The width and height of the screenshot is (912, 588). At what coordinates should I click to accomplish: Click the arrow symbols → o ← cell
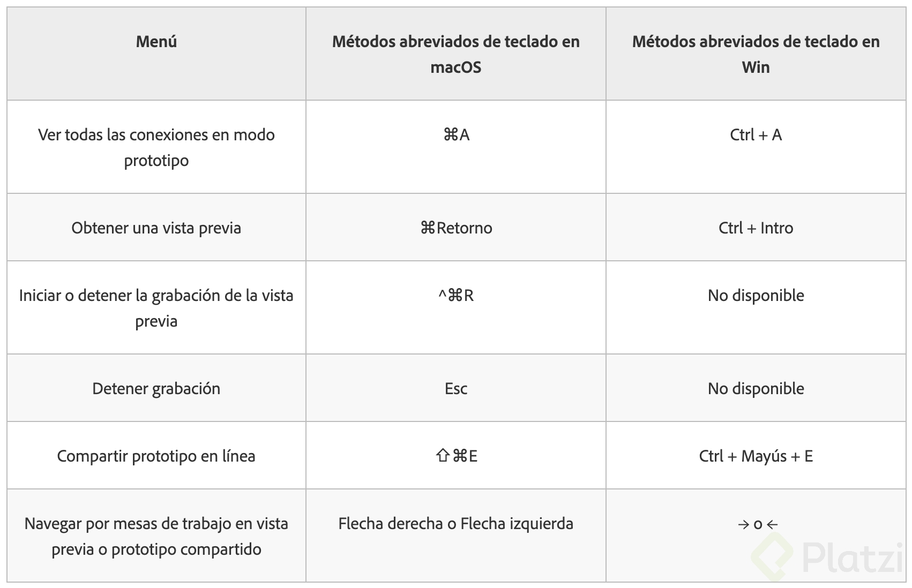(756, 536)
